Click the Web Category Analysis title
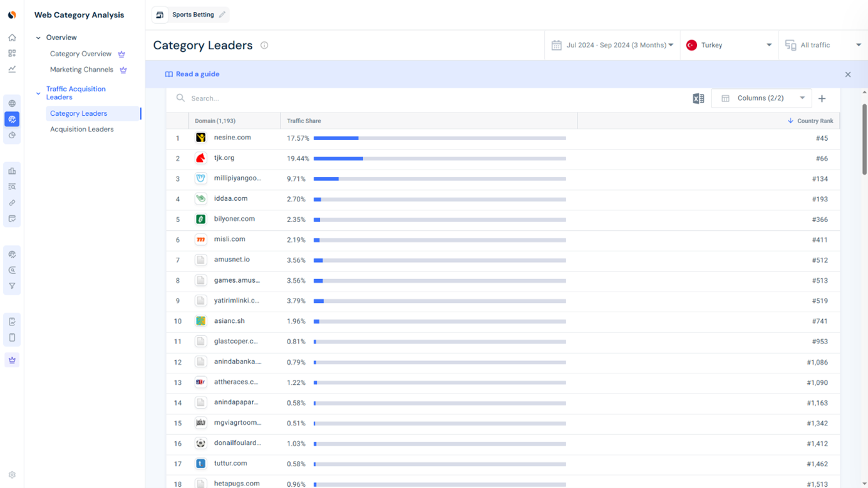Image resolution: width=868 pixels, height=488 pixels. coord(79,15)
